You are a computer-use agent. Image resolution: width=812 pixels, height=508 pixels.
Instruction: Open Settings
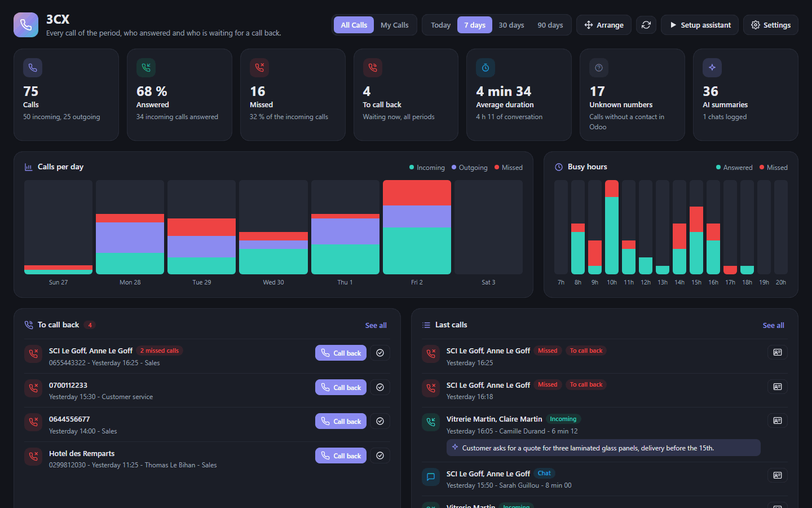click(771, 25)
